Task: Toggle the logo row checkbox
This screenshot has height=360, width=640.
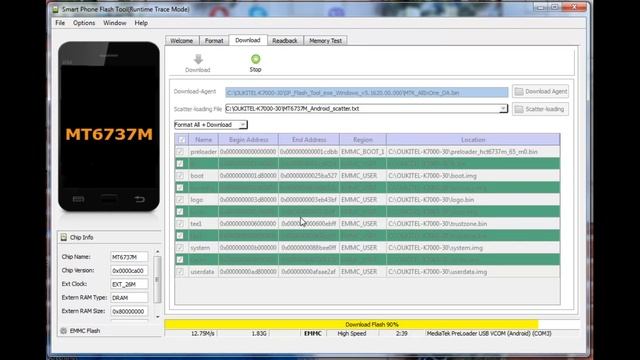Action: tap(180, 200)
